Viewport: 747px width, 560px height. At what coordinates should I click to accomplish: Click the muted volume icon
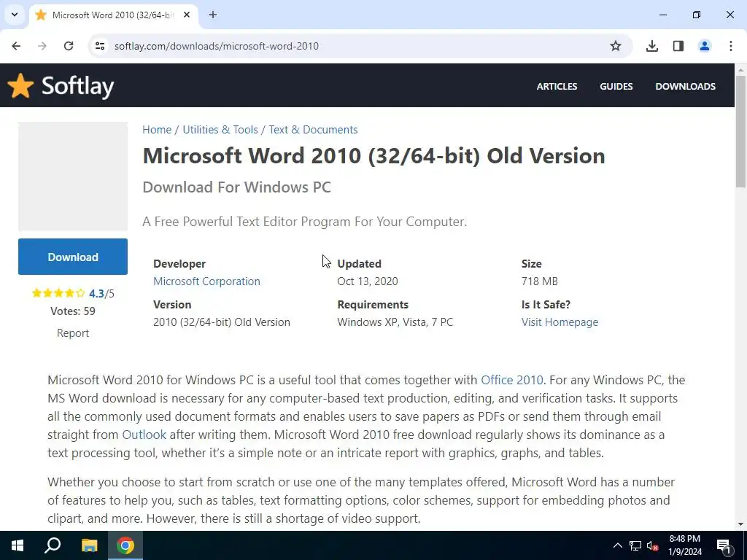[x=653, y=545]
